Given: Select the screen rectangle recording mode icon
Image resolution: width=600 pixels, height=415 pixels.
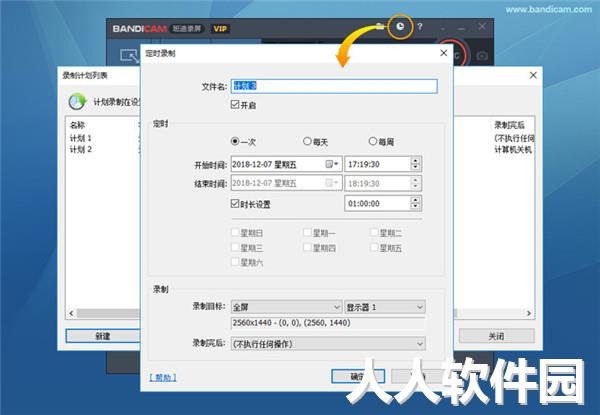Looking at the screenshot, I should click(x=129, y=56).
